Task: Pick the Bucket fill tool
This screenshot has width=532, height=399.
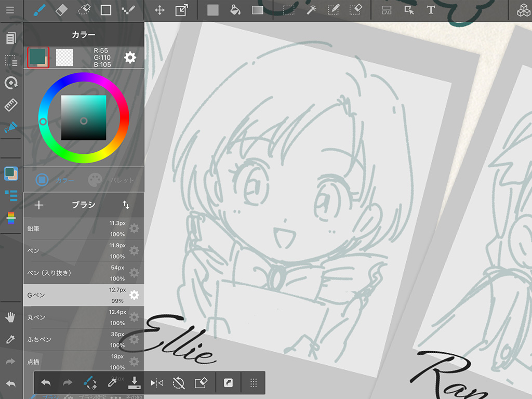Action: pos(235,10)
